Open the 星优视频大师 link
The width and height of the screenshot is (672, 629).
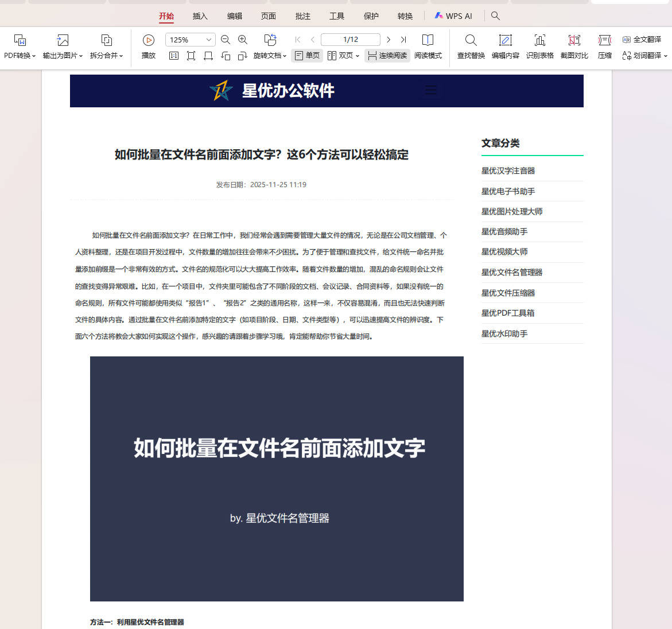click(504, 251)
